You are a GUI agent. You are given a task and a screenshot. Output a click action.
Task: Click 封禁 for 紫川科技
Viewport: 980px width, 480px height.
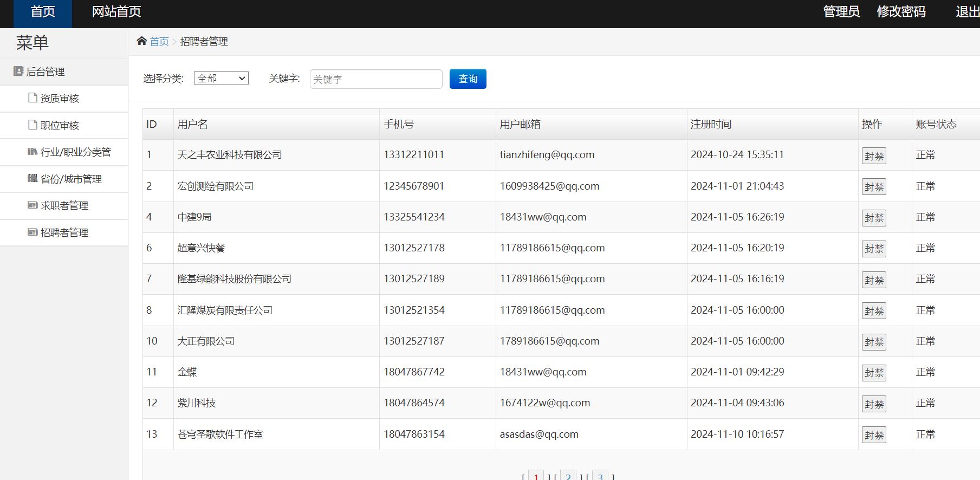pos(874,404)
